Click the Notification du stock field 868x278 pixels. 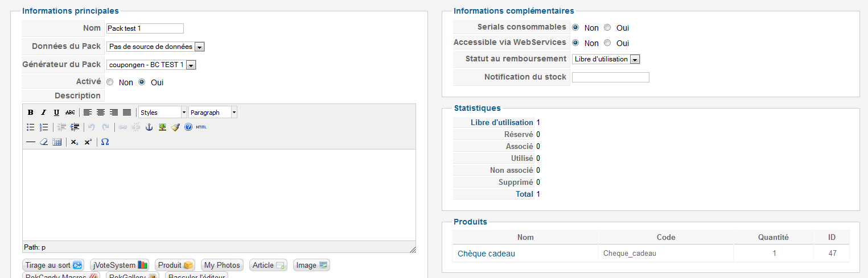610,77
